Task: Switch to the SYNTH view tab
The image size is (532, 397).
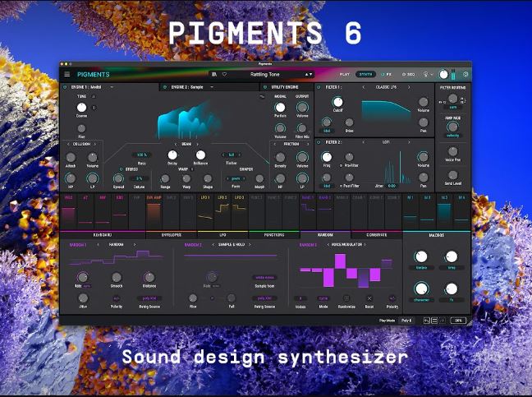Action: coord(365,74)
